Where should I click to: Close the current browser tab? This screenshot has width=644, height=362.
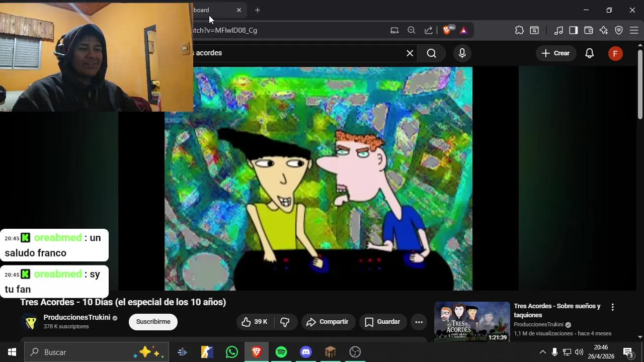coord(239,10)
